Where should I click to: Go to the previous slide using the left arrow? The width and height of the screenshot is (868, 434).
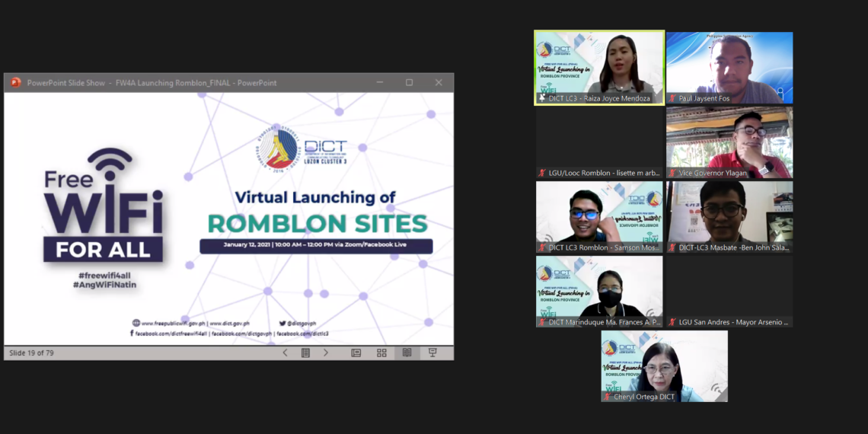point(285,353)
